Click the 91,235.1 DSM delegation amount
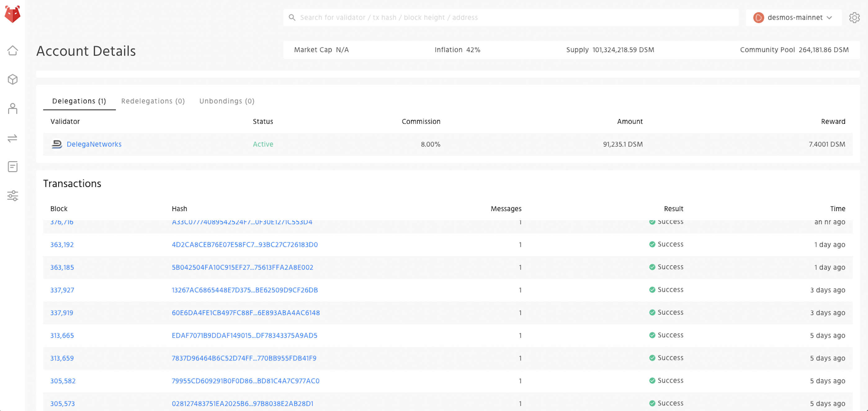 623,144
